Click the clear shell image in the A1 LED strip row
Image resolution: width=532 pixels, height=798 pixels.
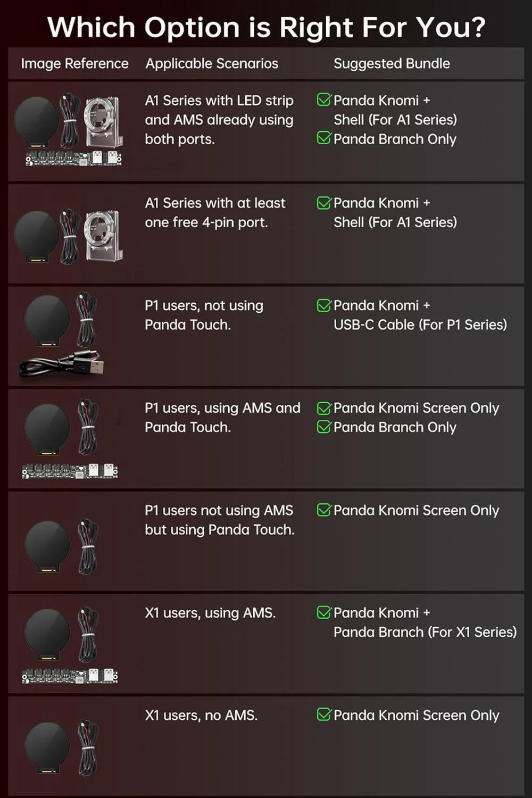click(x=104, y=121)
